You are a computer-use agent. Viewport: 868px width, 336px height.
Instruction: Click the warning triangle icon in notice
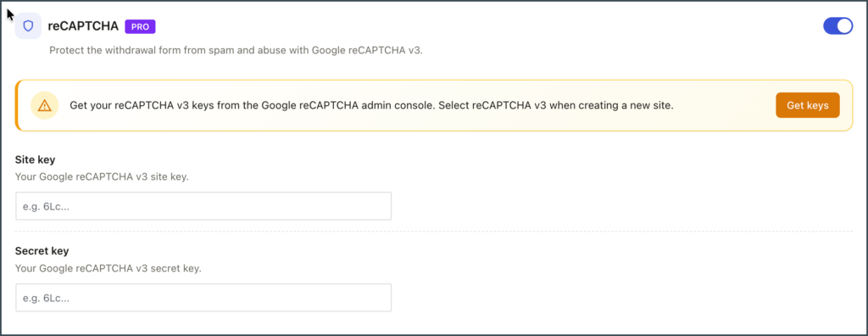[x=44, y=105]
